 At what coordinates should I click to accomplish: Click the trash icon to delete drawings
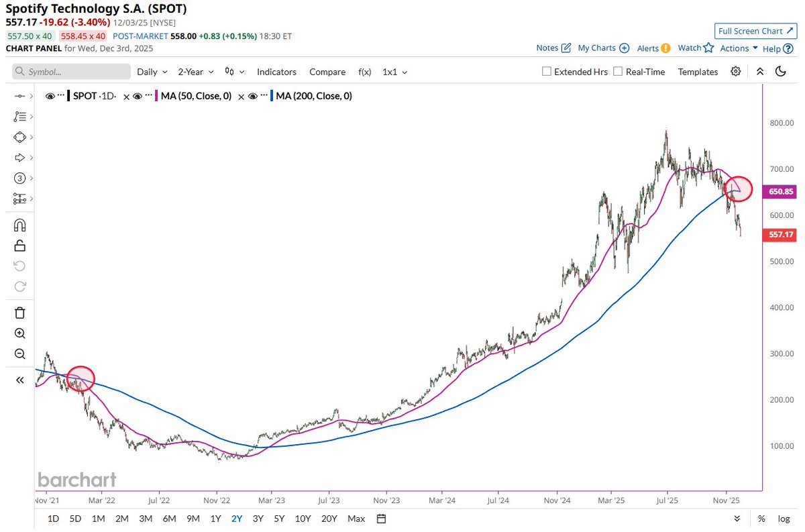(19, 313)
